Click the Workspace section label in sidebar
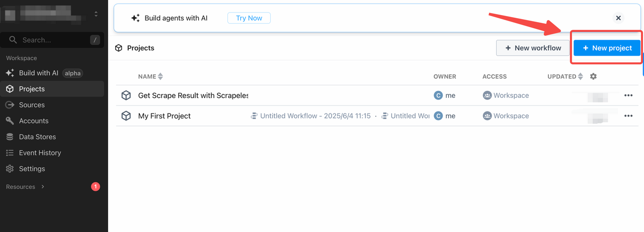 [22, 58]
